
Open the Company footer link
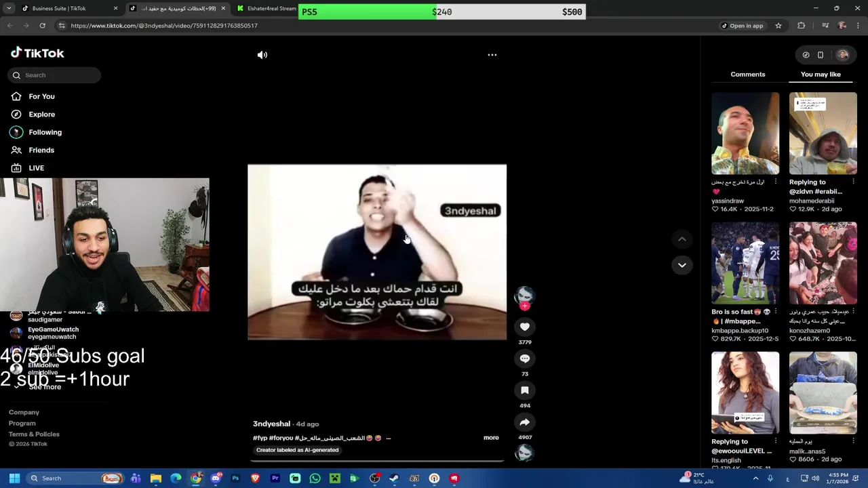(24, 412)
